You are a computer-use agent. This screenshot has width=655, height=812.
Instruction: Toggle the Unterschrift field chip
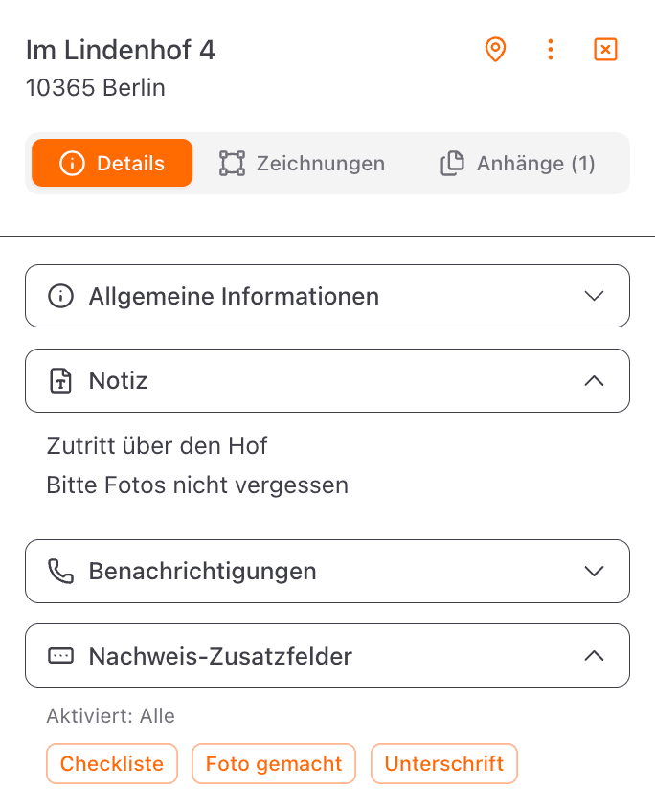443,763
